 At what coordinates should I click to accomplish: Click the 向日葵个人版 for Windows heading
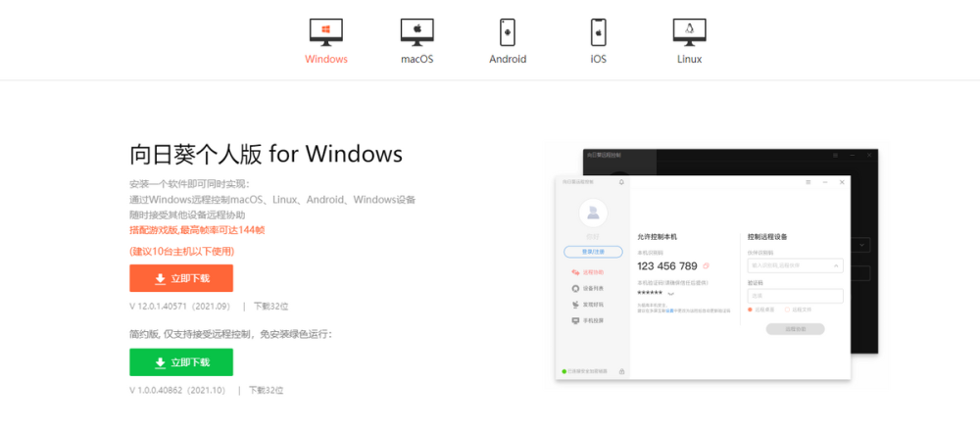pyautogui.click(x=267, y=154)
